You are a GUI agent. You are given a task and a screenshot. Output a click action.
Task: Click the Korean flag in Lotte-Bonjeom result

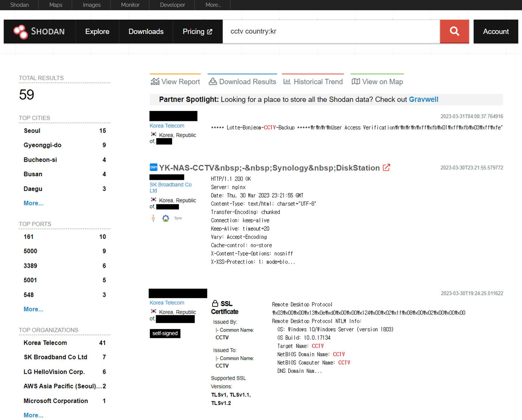[153, 134]
